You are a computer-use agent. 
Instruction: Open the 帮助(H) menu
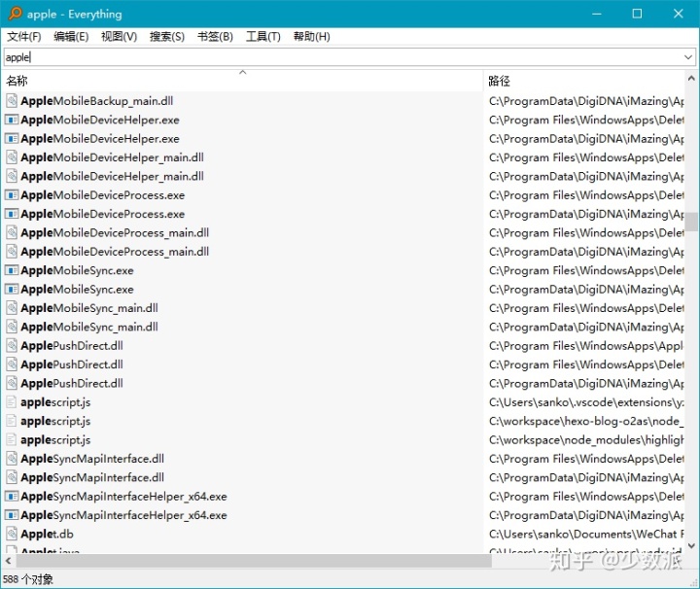[312, 37]
